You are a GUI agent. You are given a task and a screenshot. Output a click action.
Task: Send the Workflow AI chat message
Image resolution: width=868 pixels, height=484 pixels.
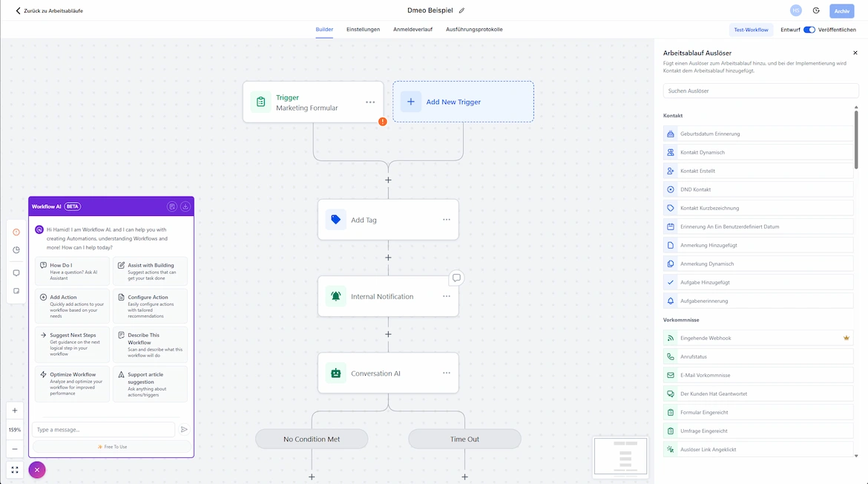(x=184, y=430)
